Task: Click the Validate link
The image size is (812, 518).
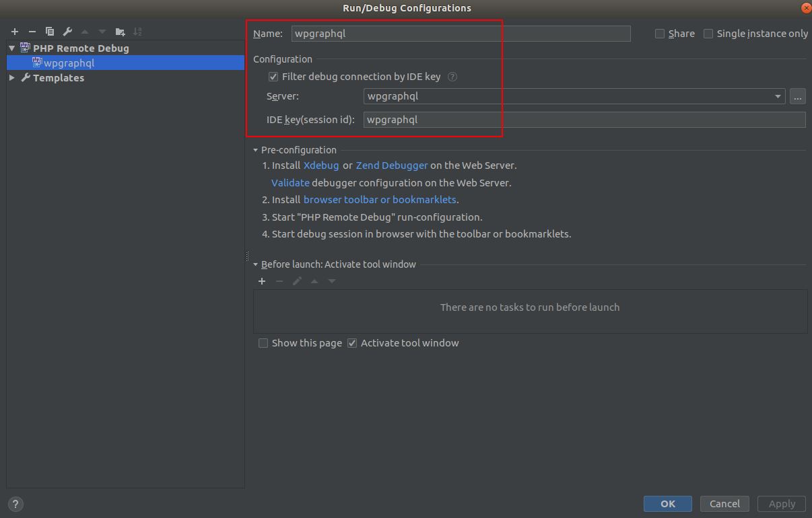Action: click(290, 182)
